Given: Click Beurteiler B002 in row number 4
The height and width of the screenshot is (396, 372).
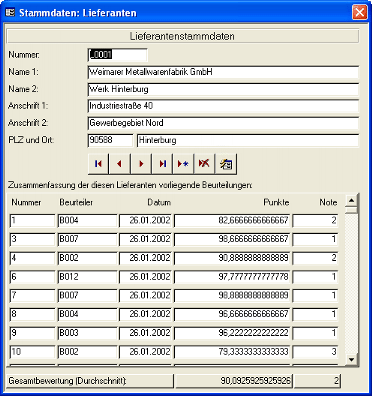Looking at the screenshot, I should coord(87,258).
